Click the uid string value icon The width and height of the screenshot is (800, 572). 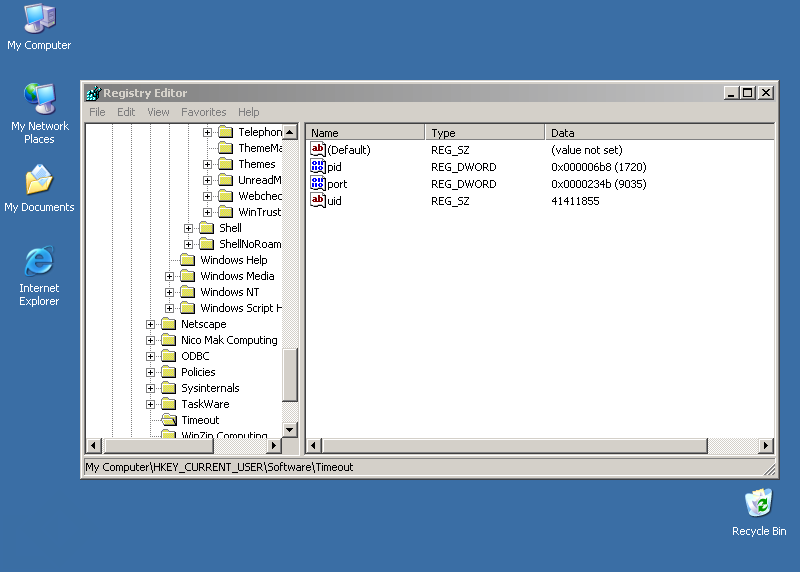click(318, 201)
